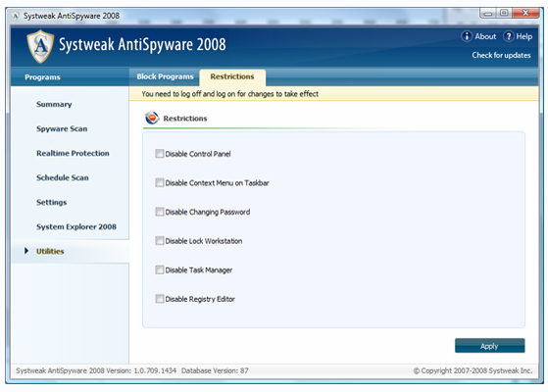Click the Apply button
Image resolution: width=548 pixels, height=392 pixels.
point(489,346)
